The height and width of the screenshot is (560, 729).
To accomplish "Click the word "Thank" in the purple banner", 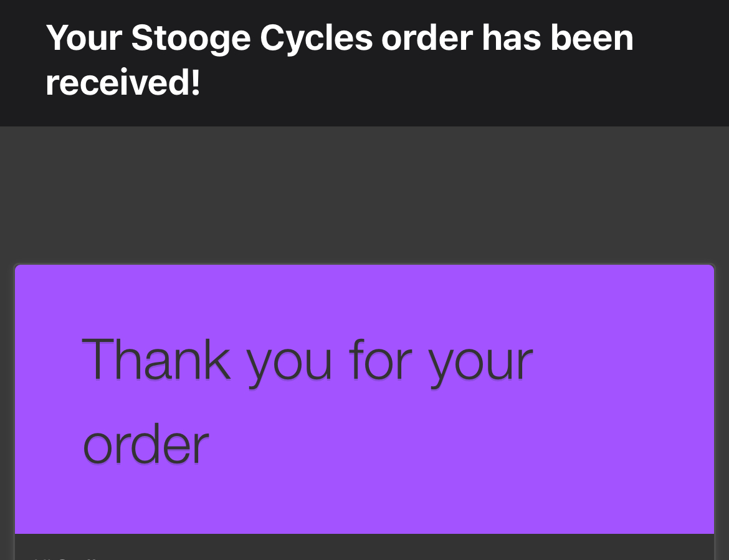I will tap(156, 359).
